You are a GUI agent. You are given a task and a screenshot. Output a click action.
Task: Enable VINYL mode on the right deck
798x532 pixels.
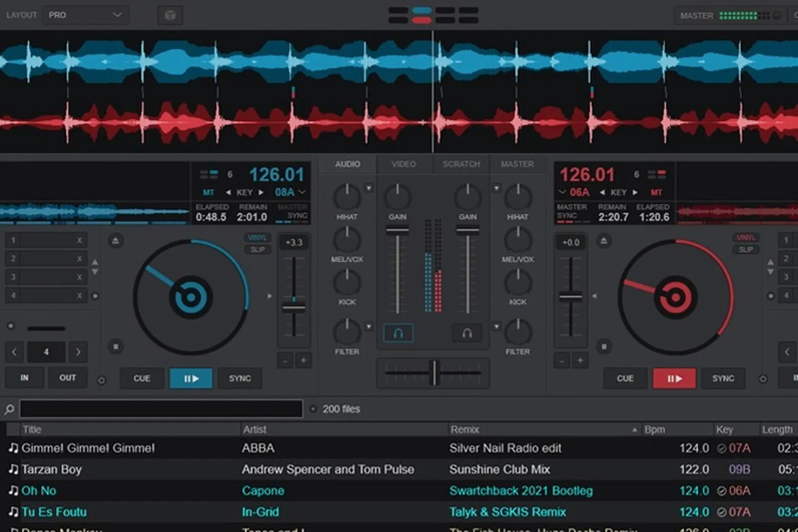[745, 237]
